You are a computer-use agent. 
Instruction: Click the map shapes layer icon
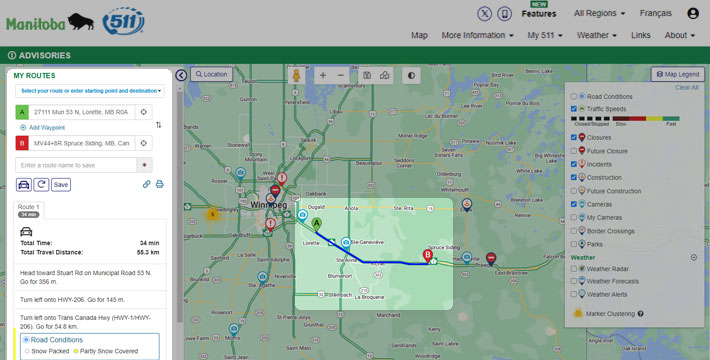pos(384,76)
